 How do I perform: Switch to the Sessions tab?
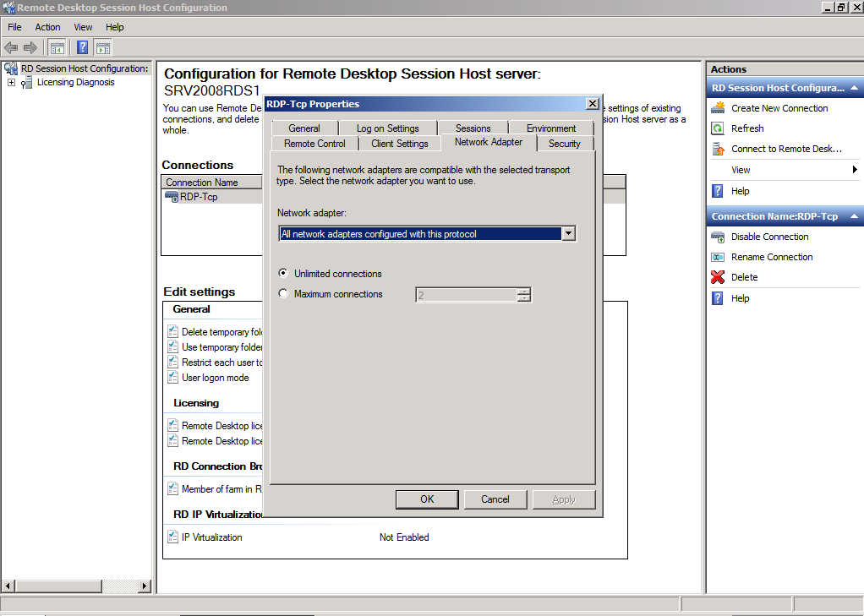(x=473, y=128)
